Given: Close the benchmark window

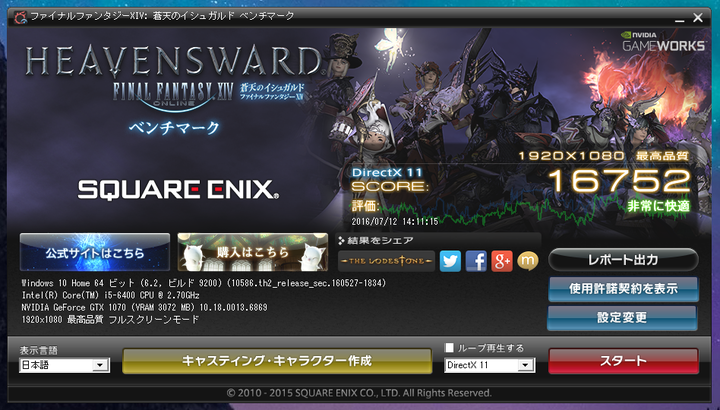Looking at the screenshot, I should (x=698, y=18).
